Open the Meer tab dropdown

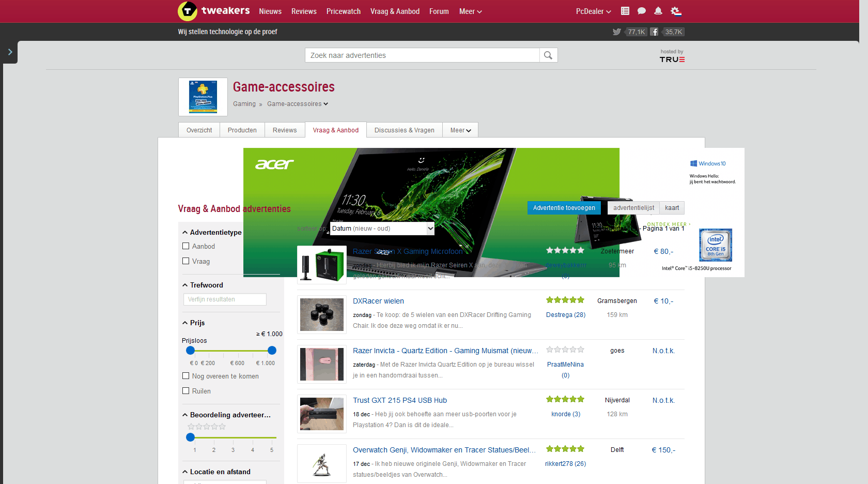[460, 130]
